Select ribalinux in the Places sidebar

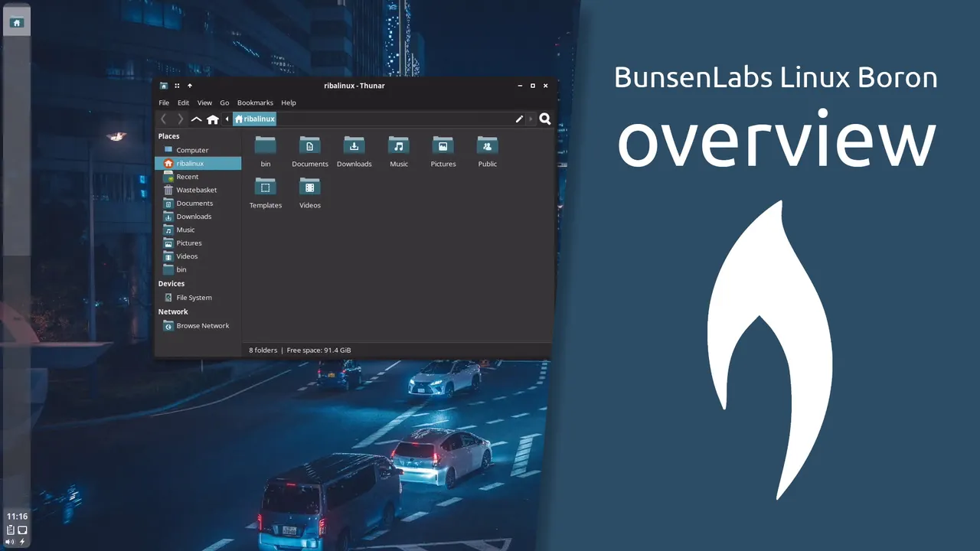point(198,163)
